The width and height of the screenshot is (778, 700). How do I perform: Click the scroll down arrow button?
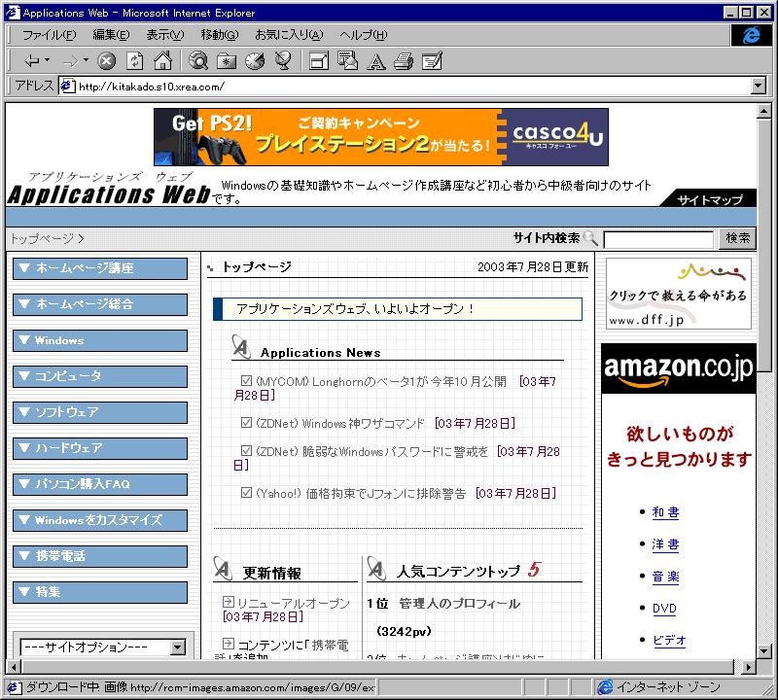coord(764,650)
